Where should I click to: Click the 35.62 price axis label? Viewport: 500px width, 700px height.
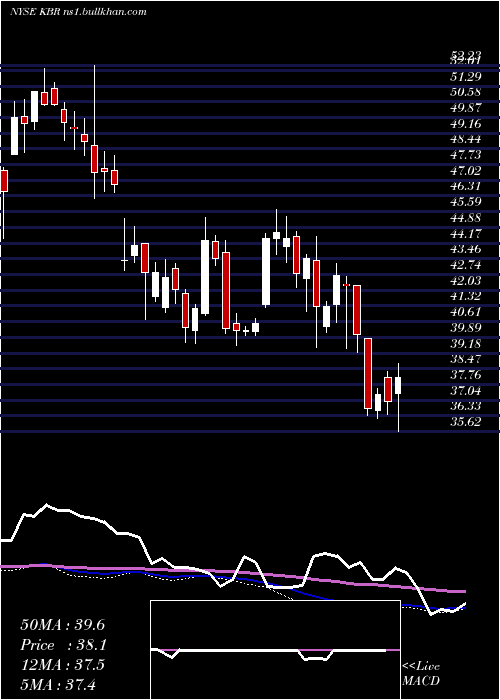pos(466,422)
